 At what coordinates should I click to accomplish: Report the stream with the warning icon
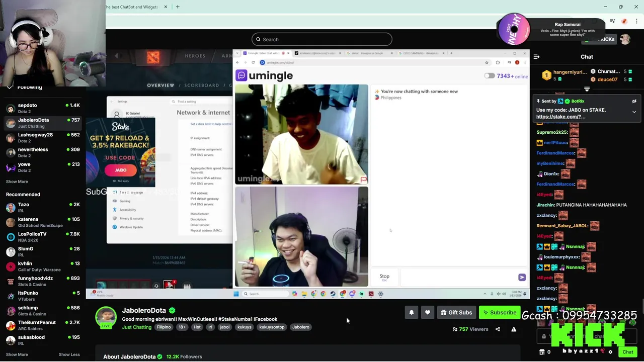pos(514,329)
